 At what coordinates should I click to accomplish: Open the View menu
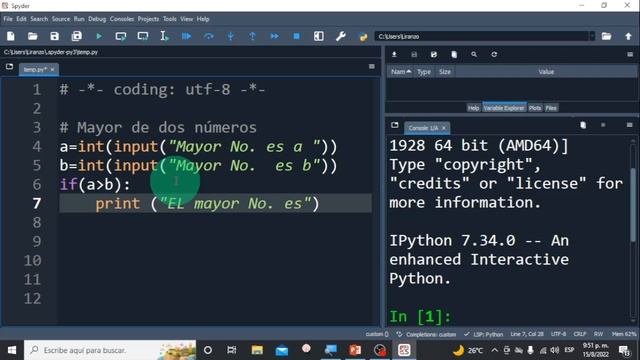pyautogui.click(x=187, y=19)
